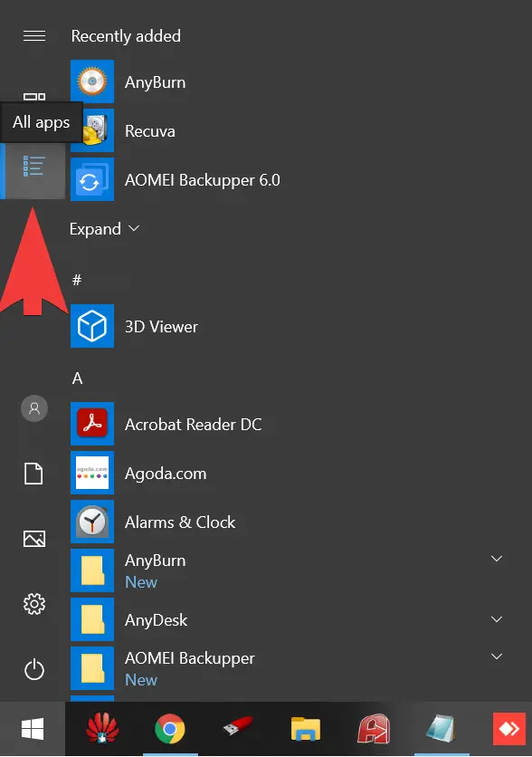Open Settings via the gear icon
This screenshot has width=532, height=757.
34,604
